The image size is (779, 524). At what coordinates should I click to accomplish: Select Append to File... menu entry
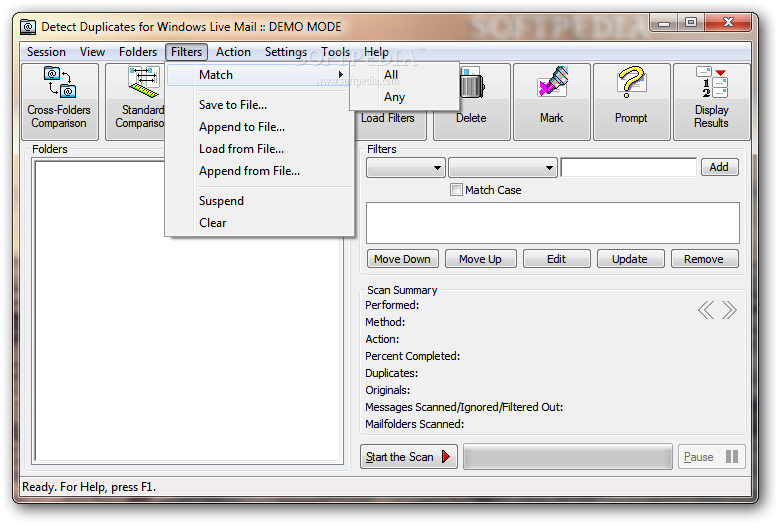pyautogui.click(x=260, y=127)
